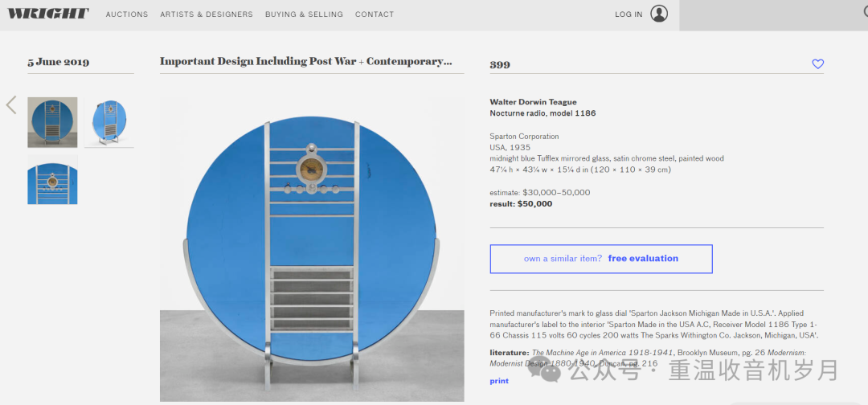Go to the Contact page

[375, 14]
